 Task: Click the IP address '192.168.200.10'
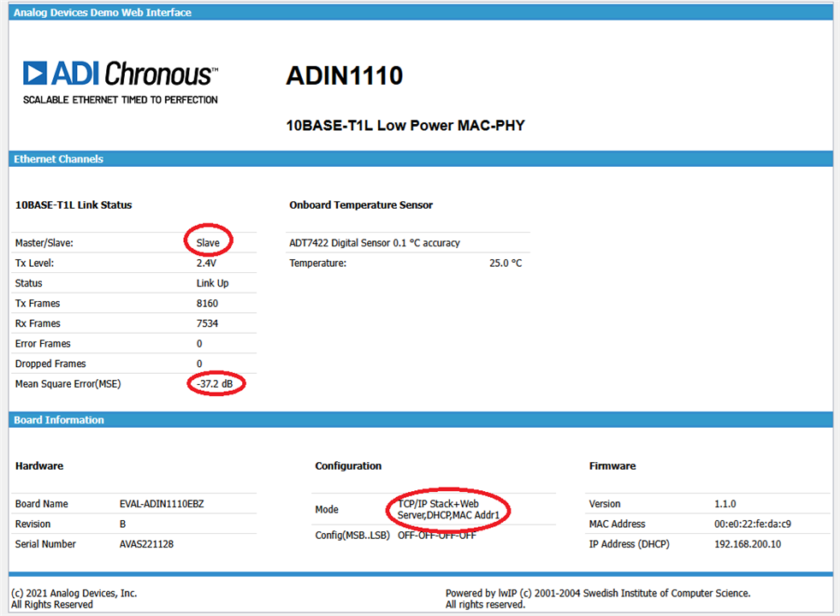(748, 544)
